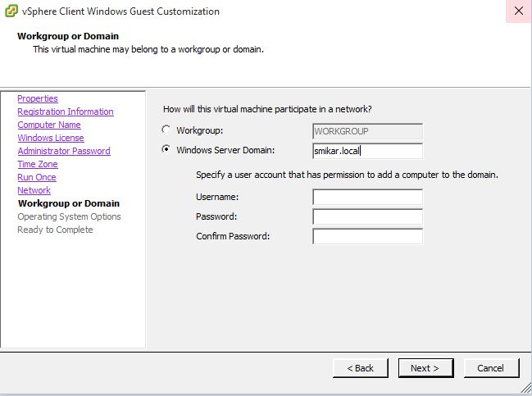The image size is (532, 396).
Task: Click the WORKGROUP text field
Action: point(367,131)
